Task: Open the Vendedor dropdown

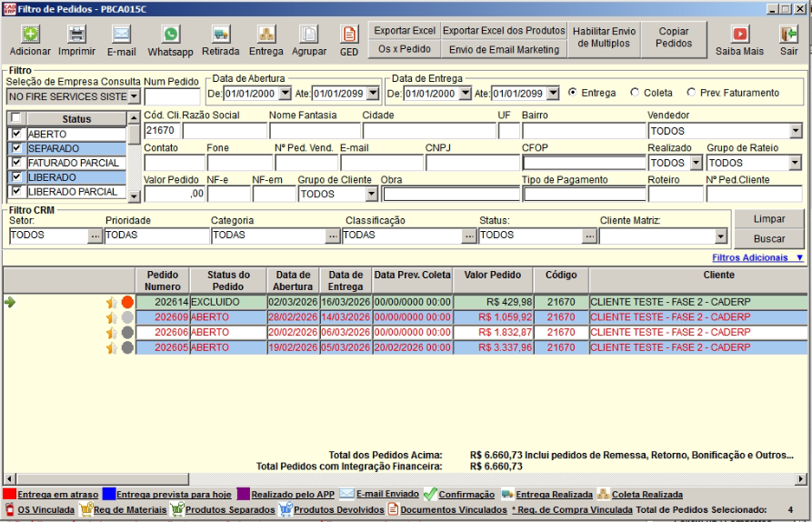Action: (x=796, y=131)
